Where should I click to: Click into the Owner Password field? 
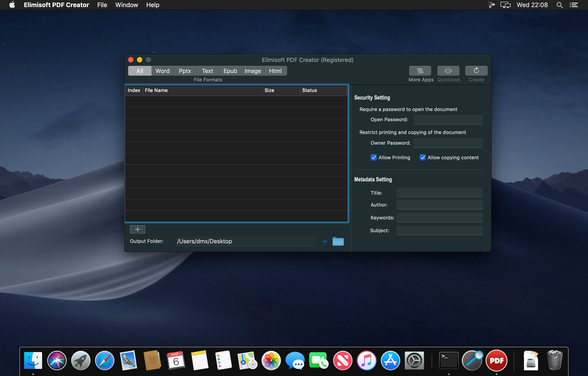click(448, 143)
